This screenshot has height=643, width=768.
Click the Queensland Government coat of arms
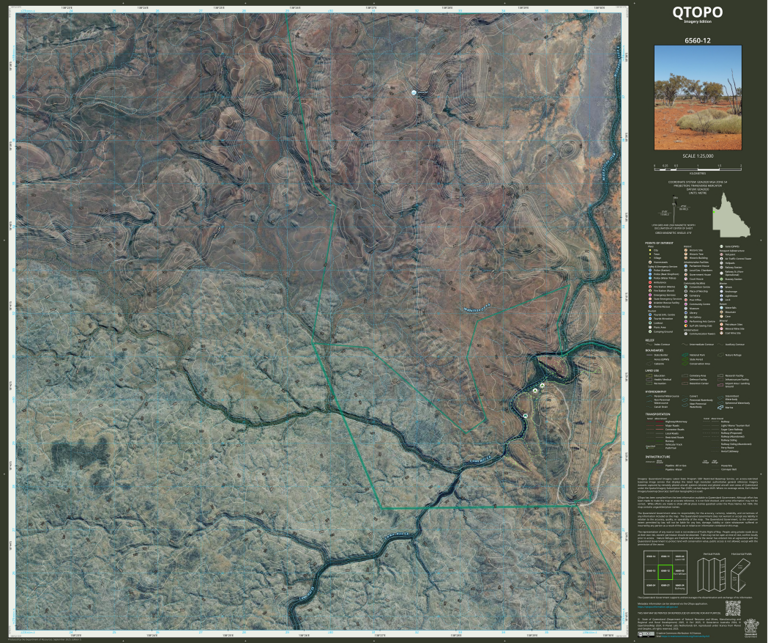coord(751,628)
